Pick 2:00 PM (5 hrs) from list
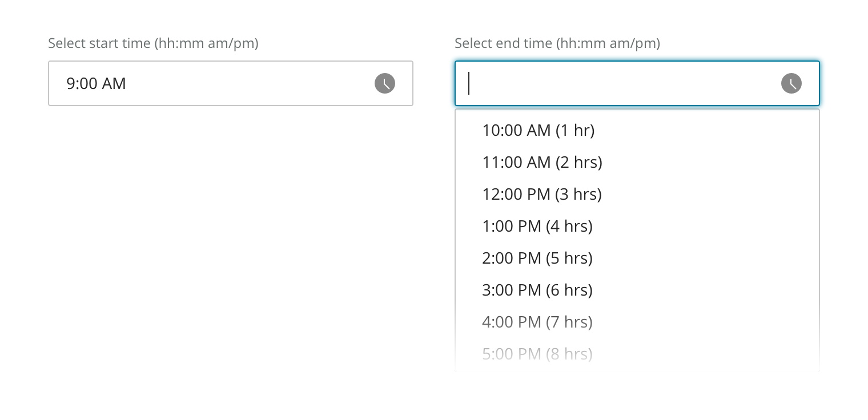 coord(537,258)
